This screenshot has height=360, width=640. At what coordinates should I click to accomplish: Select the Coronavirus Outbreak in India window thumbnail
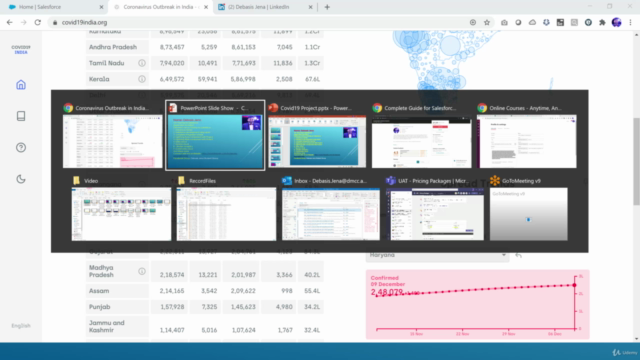pos(113,141)
